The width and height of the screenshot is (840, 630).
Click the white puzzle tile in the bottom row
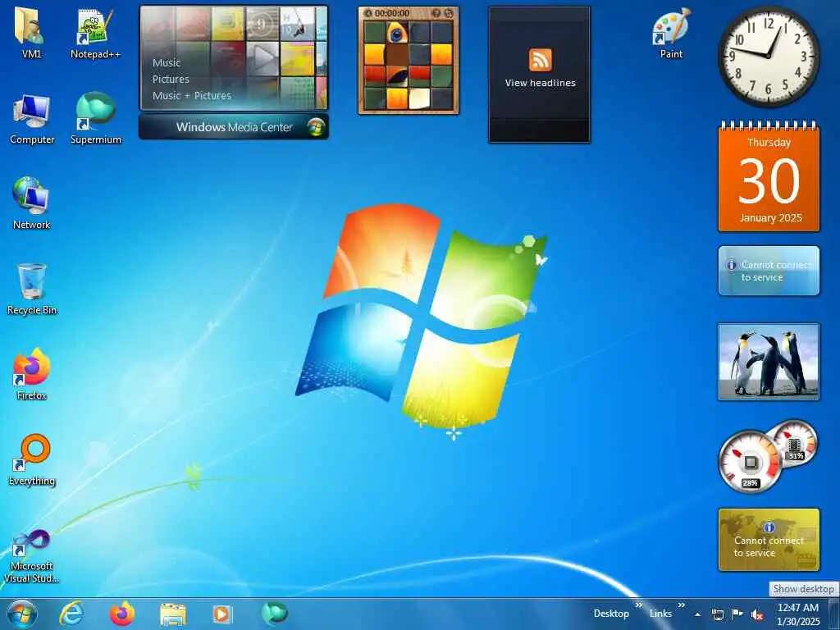419,98
